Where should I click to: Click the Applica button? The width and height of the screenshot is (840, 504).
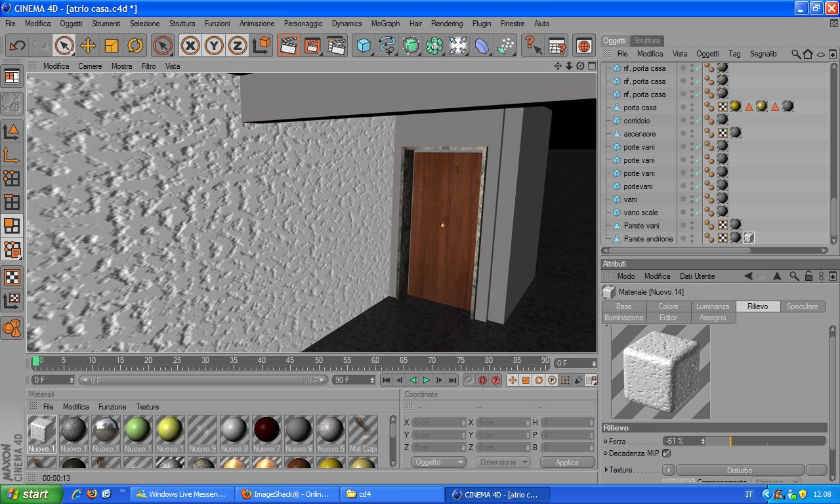pyautogui.click(x=567, y=462)
